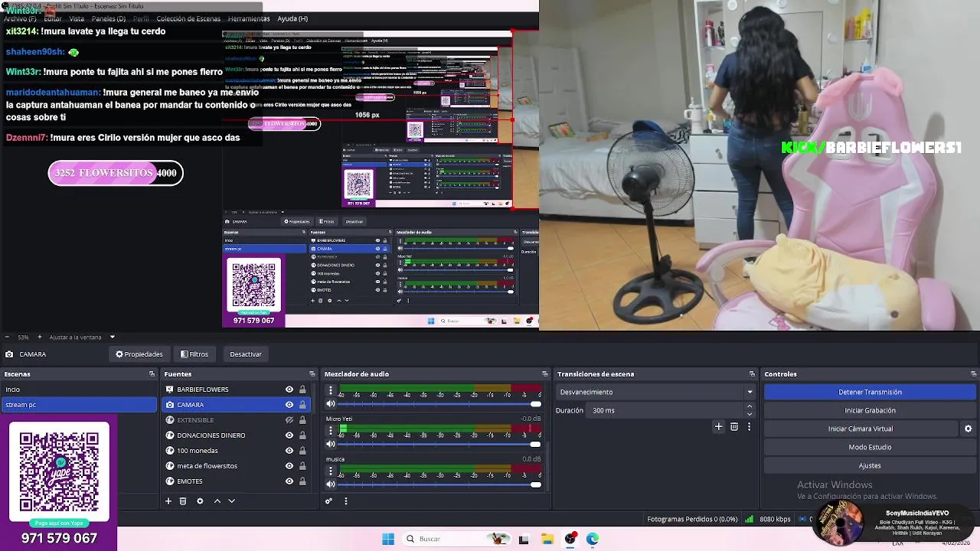The image size is (980, 551).
Task: Click the Propiedades button
Action: (139, 354)
